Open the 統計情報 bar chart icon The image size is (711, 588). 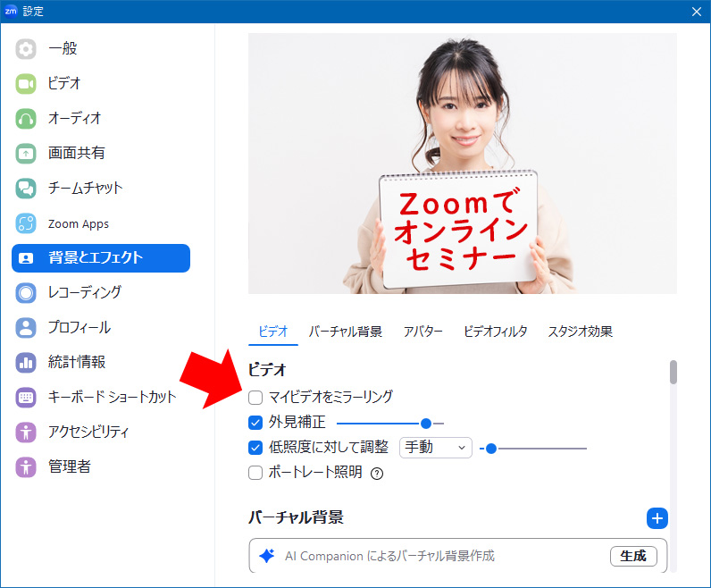(26, 363)
